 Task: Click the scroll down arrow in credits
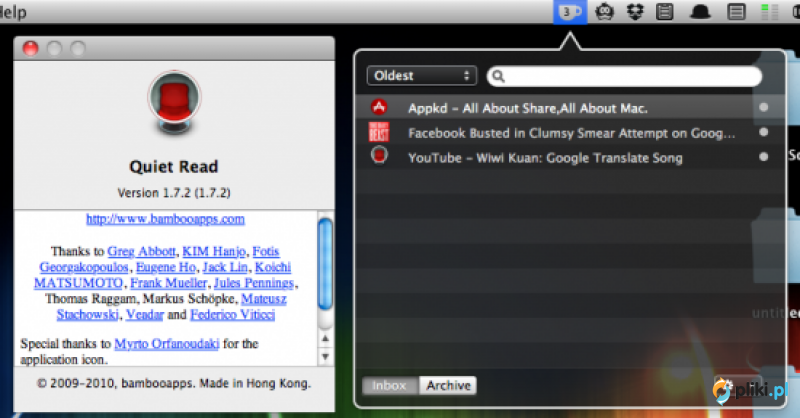325,356
